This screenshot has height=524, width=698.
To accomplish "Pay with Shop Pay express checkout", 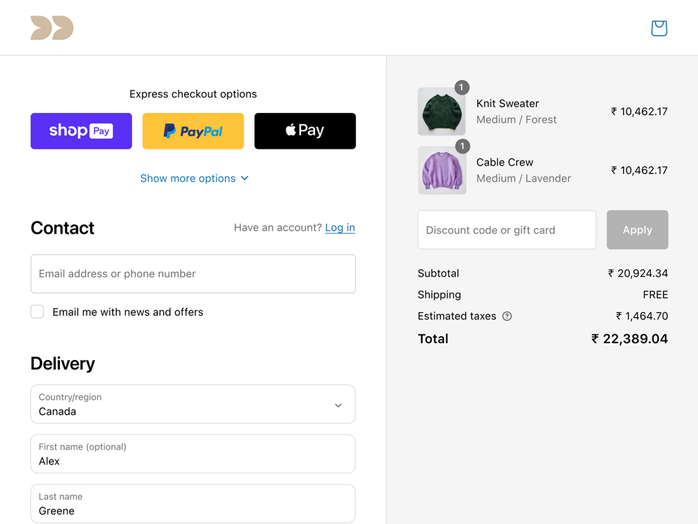I will tap(81, 131).
